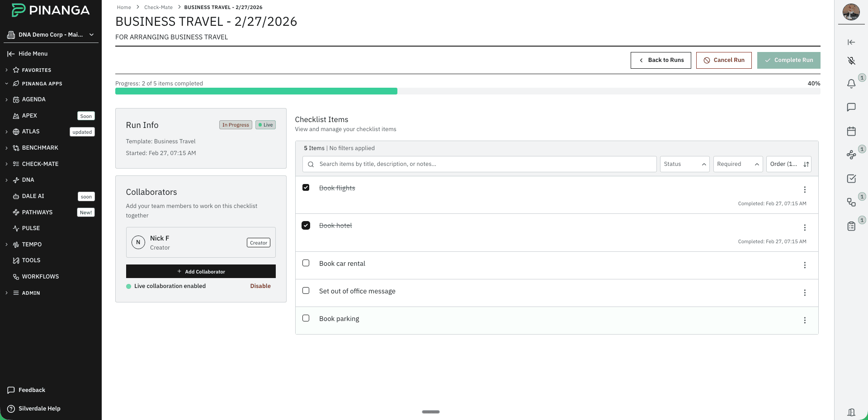The height and width of the screenshot is (420, 868).
Task: Mark Set out of office message complete
Action: coord(306,291)
